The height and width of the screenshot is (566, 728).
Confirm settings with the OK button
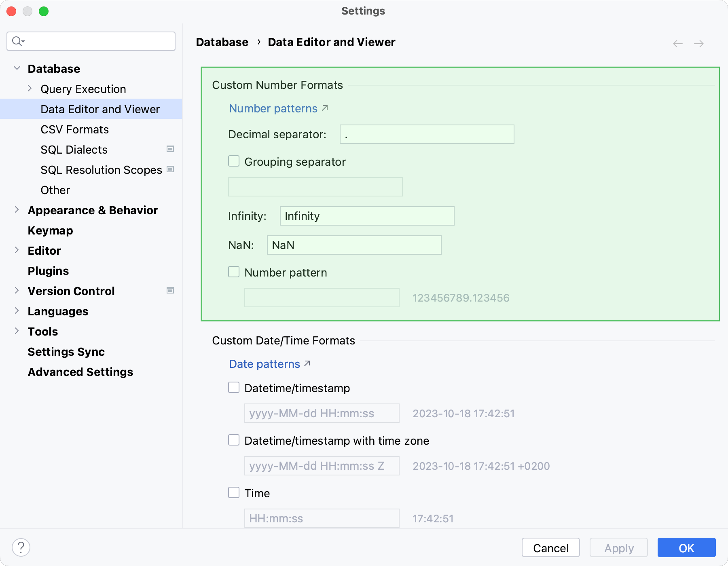pos(686,548)
